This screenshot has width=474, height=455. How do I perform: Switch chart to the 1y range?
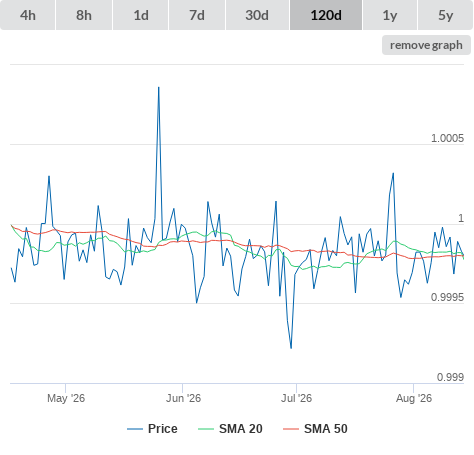(390, 15)
